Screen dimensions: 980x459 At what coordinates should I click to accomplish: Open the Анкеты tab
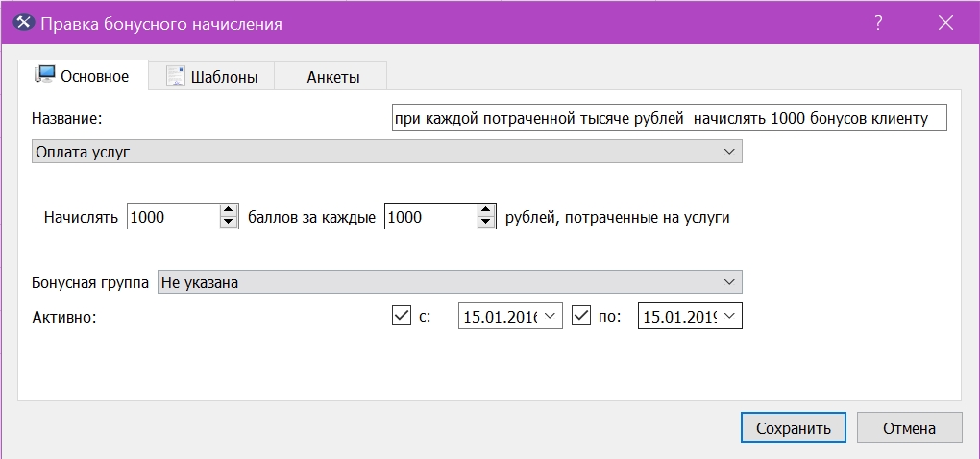coord(331,77)
